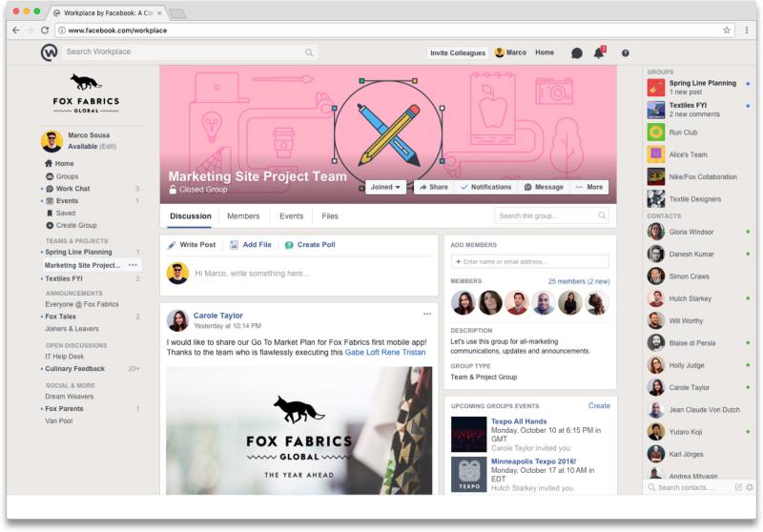The image size is (763, 532).
Task: Open the chat messages bubble icon
Action: [x=577, y=53]
